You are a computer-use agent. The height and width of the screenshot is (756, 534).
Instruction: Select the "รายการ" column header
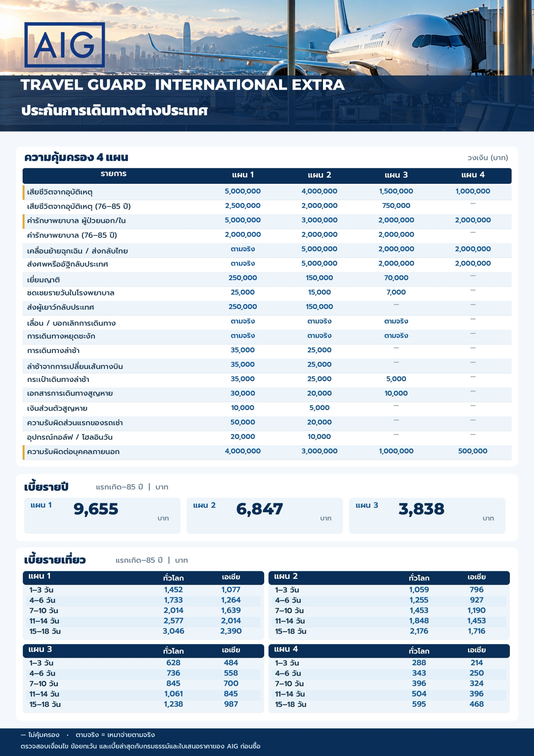[x=114, y=174]
